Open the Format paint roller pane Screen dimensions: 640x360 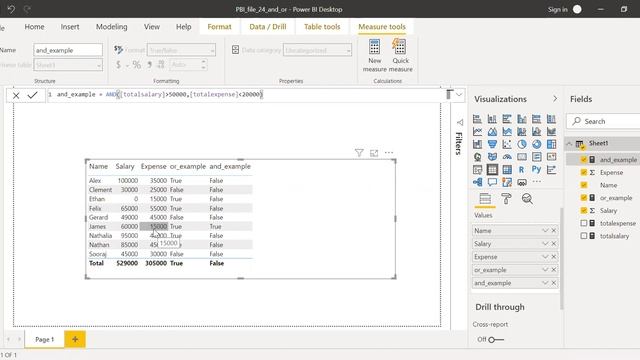click(506, 199)
